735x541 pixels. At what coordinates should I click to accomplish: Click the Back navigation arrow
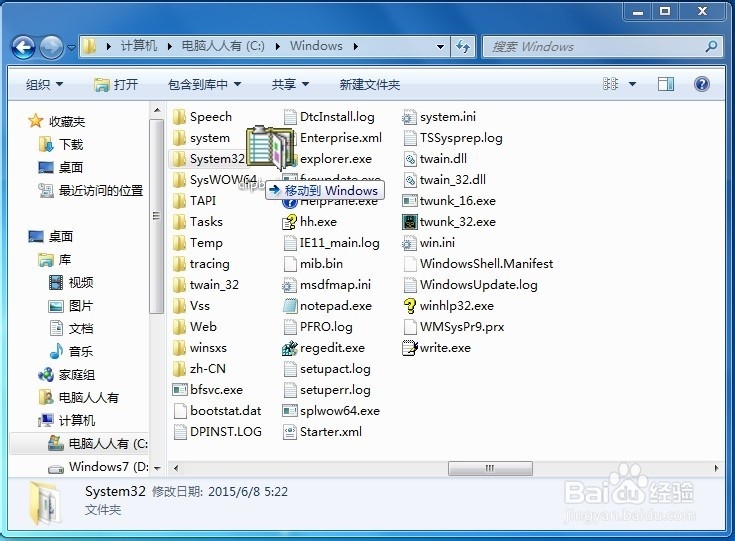pyautogui.click(x=23, y=47)
